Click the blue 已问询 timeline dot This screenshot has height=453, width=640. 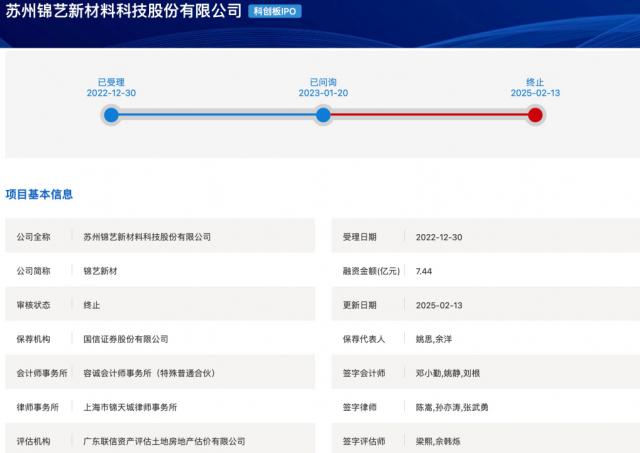point(323,115)
